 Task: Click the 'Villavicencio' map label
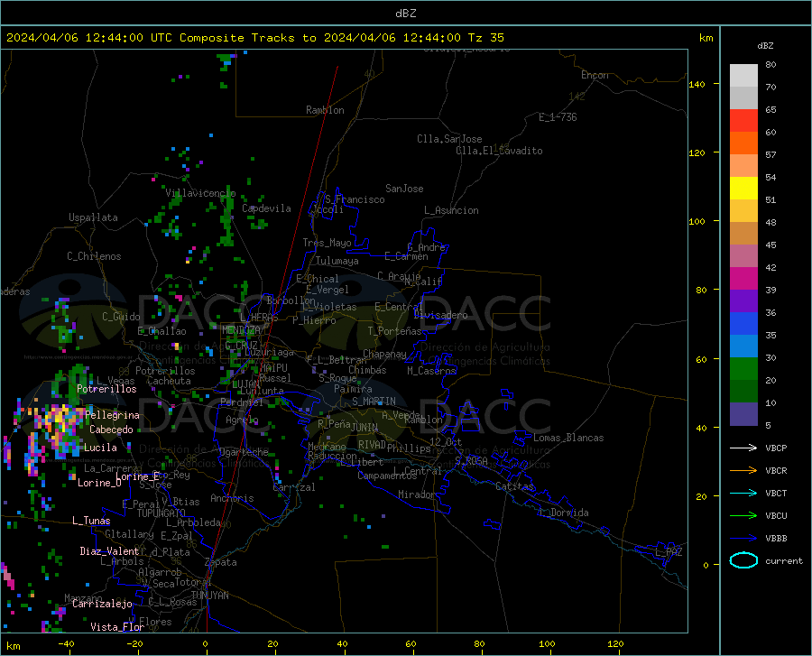(200, 193)
